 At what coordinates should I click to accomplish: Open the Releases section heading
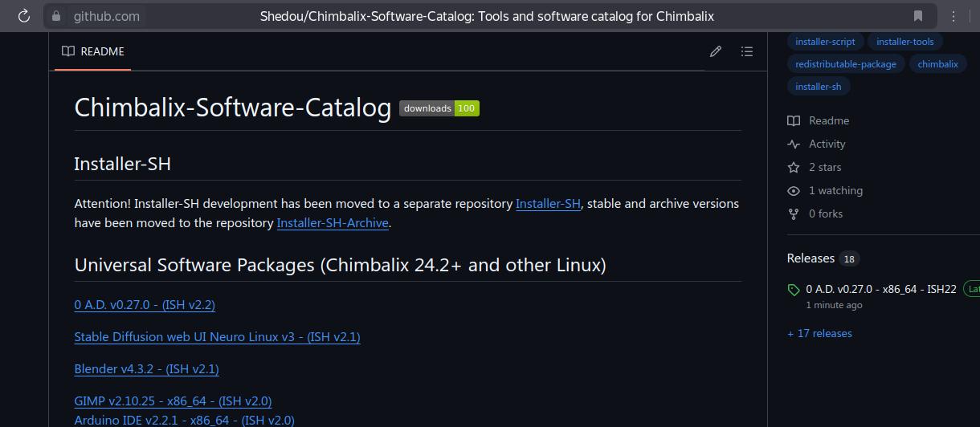tap(811, 258)
